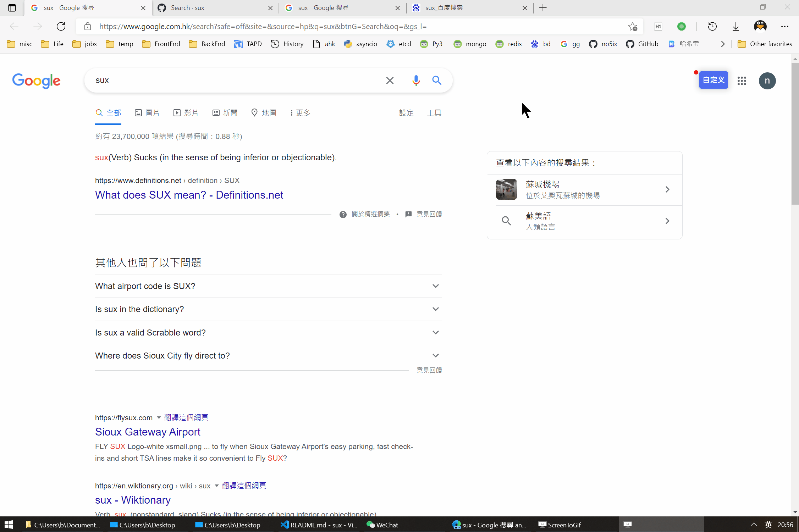Image resolution: width=799 pixels, height=532 pixels.
Task: Expand "What airport code is SUX?" question
Action: [x=435, y=286]
